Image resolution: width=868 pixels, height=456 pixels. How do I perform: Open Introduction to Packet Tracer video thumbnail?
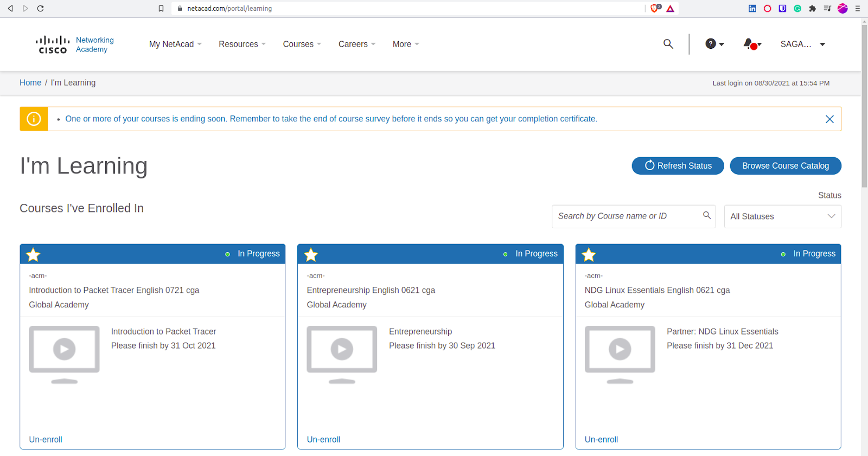[x=64, y=355]
